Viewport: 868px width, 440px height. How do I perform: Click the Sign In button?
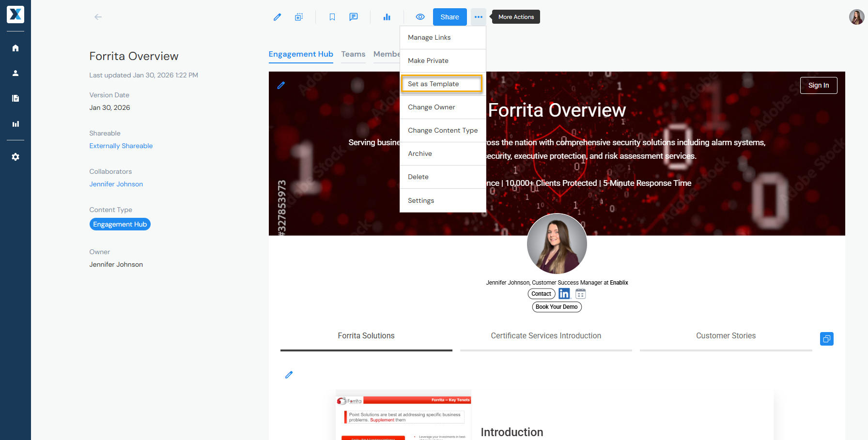coord(819,85)
